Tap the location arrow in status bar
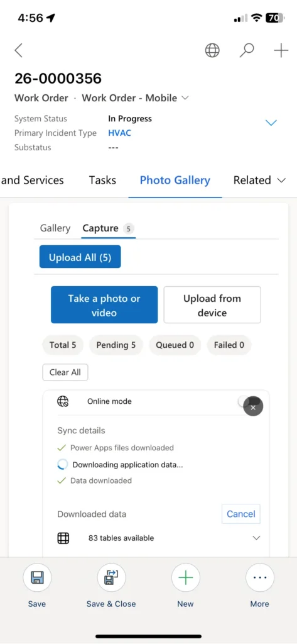297x644 pixels. click(x=51, y=18)
